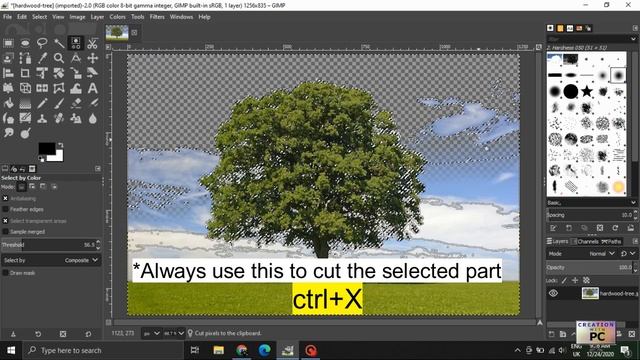Pick the Smudge tool
This screenshot has height=360, width=640.
(8, 133)
